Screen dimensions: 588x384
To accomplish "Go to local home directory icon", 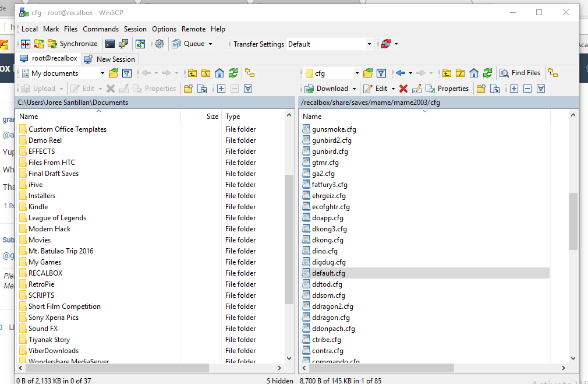I will (219, 73).
